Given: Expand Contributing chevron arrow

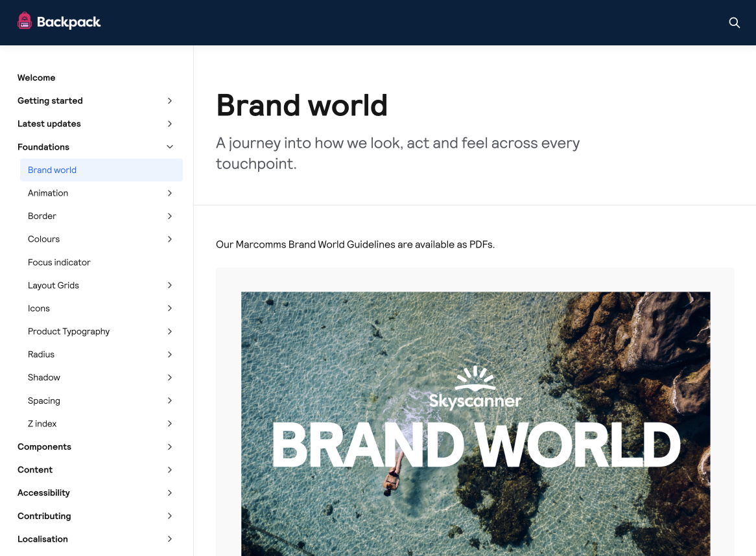Looking at the screenshot, I should coord(170,516).
